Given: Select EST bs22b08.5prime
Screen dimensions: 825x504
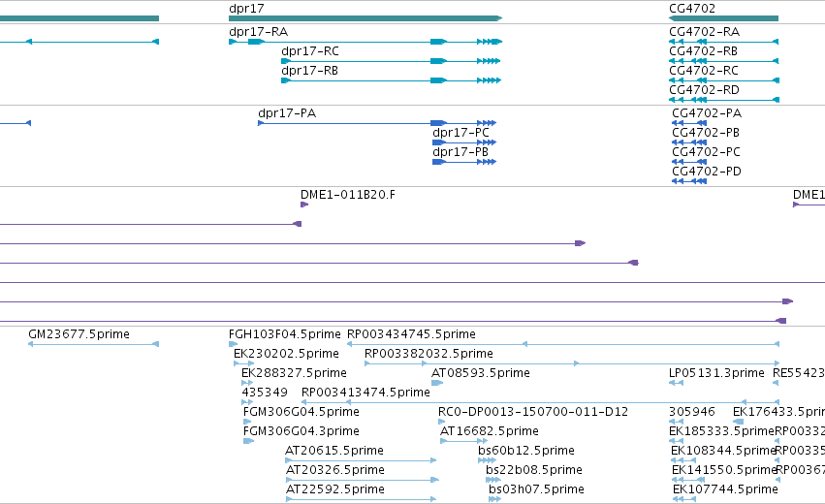Looking at the screenshot, I should tap(534, 470).
